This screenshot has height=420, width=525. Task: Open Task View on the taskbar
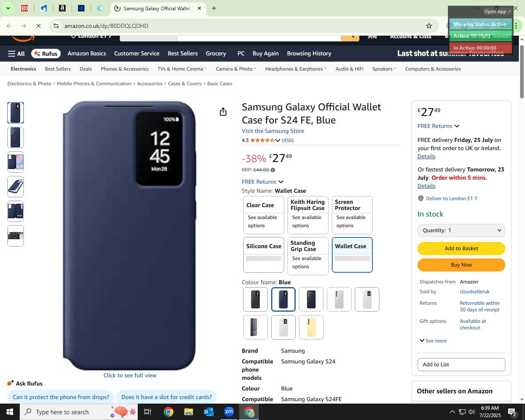148,412
